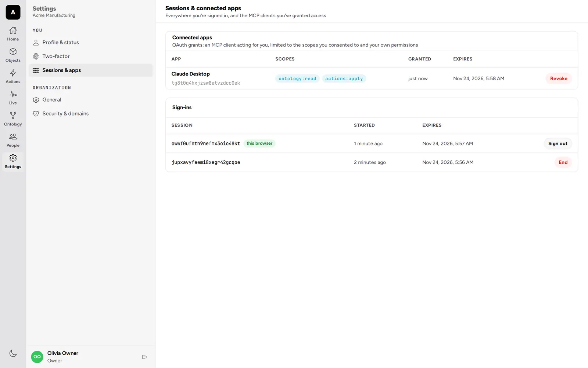Click session ID owwf0ufnth9nefmx3oio48kt

[206, 144]
